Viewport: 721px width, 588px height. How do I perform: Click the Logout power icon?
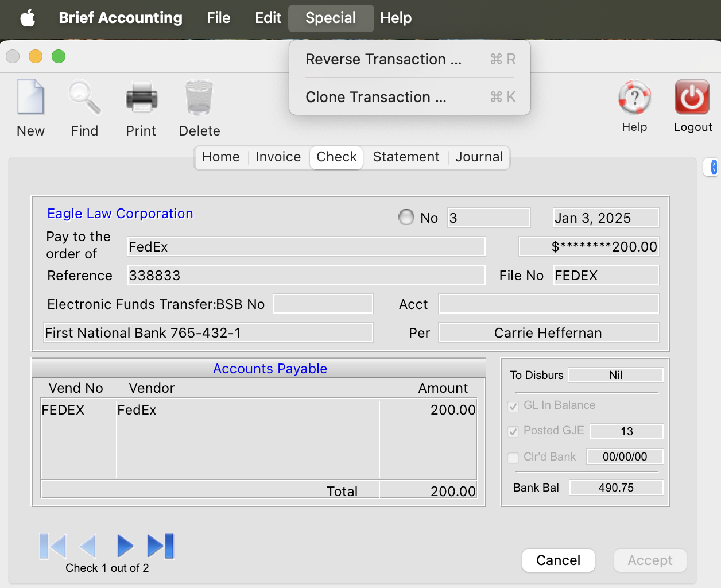(x=692, y=97)
